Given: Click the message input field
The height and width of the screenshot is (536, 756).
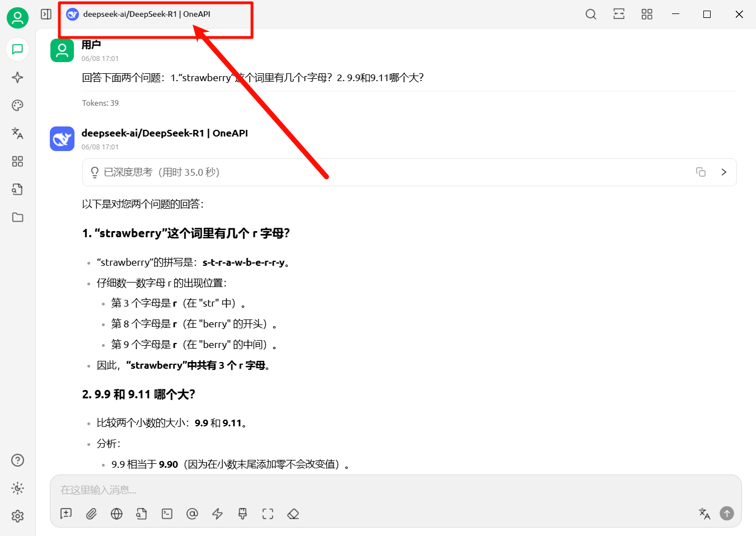Looking at the screenshot, I should (395, 490).
